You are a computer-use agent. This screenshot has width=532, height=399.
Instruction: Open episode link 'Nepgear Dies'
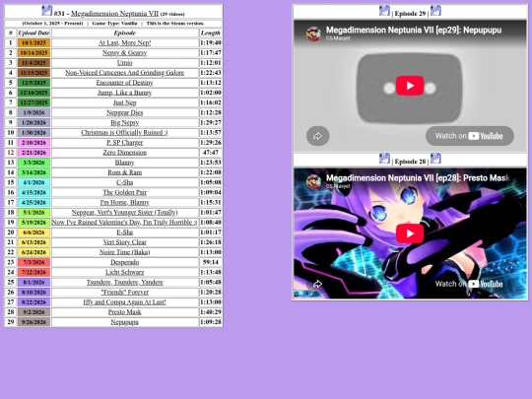click(x=124, y=112)
